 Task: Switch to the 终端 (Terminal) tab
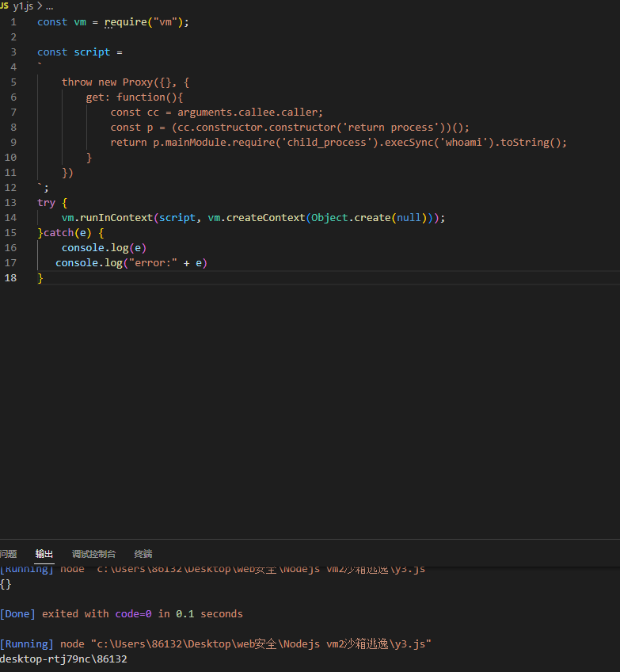[x=143, y=554]
